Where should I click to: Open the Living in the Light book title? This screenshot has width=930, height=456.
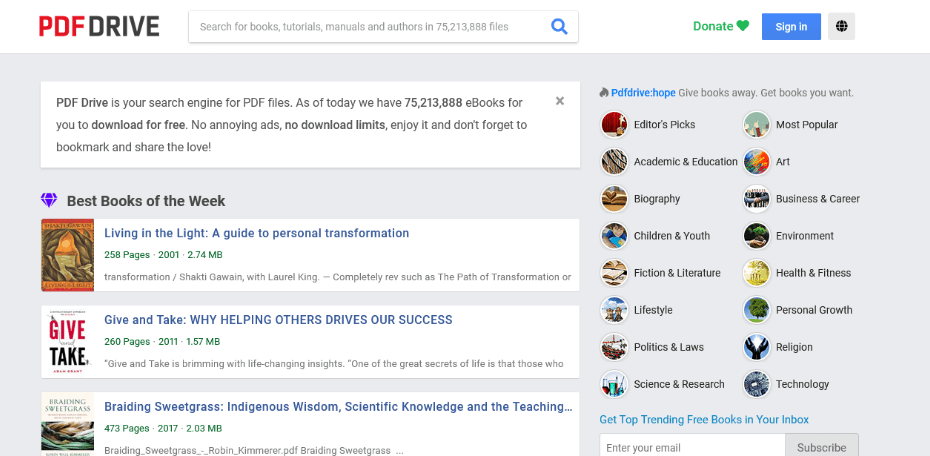tap(256, 233)
